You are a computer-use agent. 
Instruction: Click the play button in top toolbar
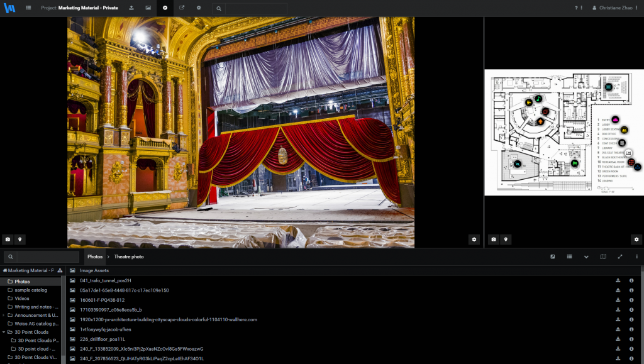tap(165, 8)
